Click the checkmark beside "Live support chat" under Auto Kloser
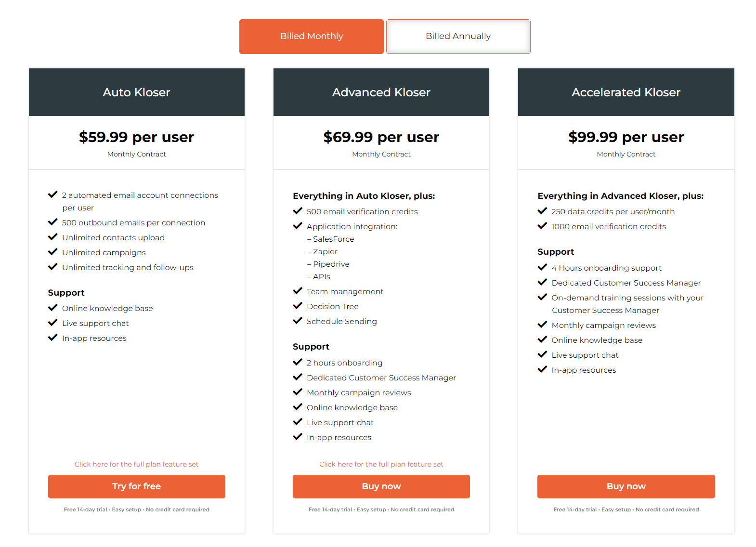Image resolution: width=756 pixels, height=547 pixels. point(53,322)
